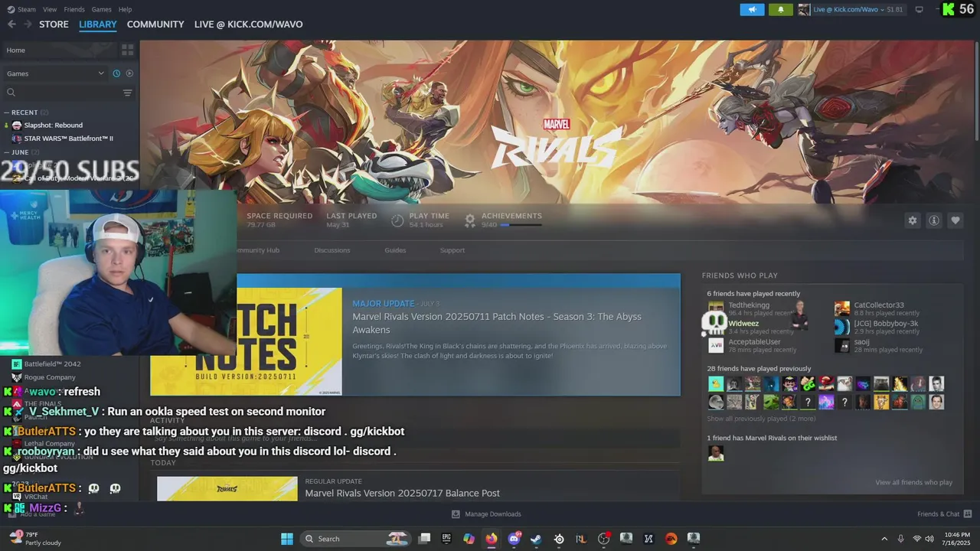This screenshot has height=551, width=980.
Task: Open Discord from the taskbar
Action: point(514,539)
